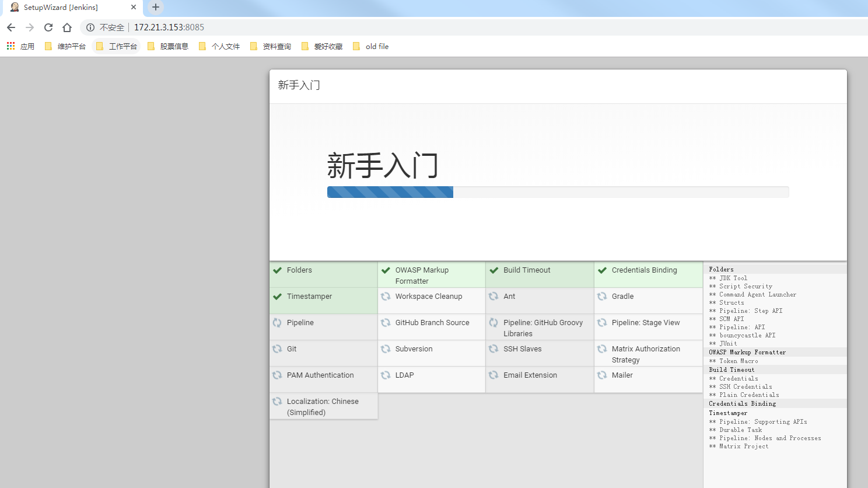Click the pending spinner icon beside Gradle
868x488 pixels.
point(602,297)
